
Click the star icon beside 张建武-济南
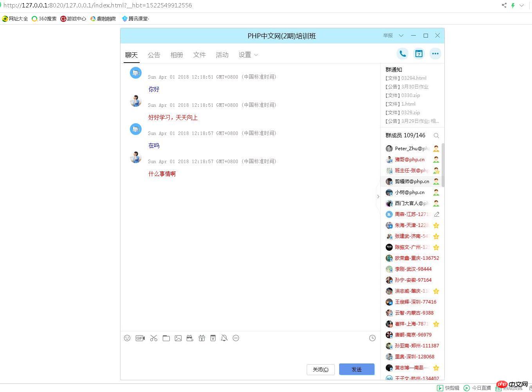436,236
